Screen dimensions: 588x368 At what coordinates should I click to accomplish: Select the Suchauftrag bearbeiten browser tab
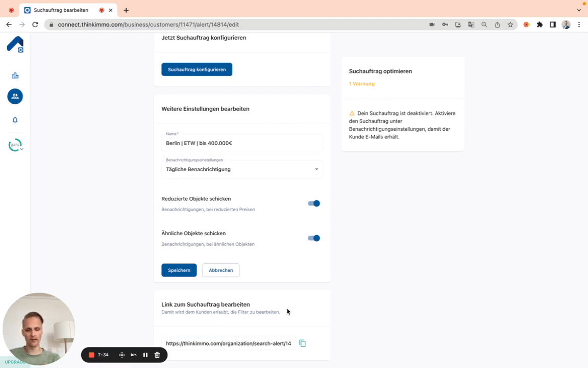tap(61, 10)
